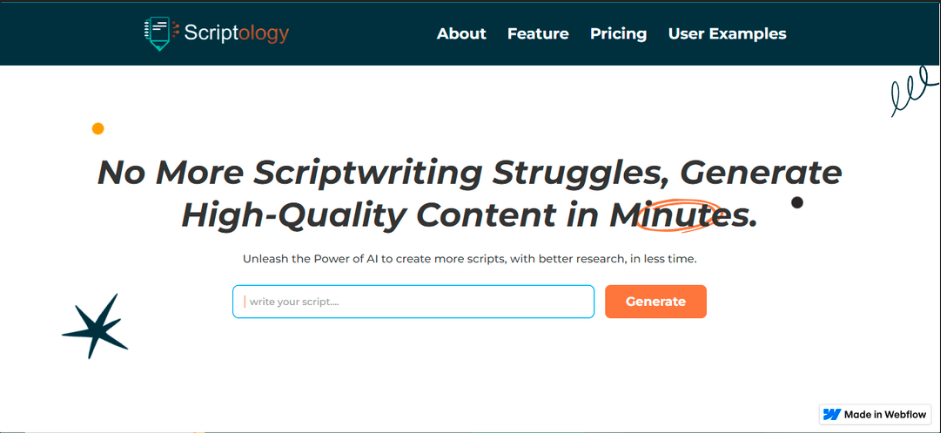
Task: Click the word Scriptwriting in the headline
Action: click(x=367, y=173)
